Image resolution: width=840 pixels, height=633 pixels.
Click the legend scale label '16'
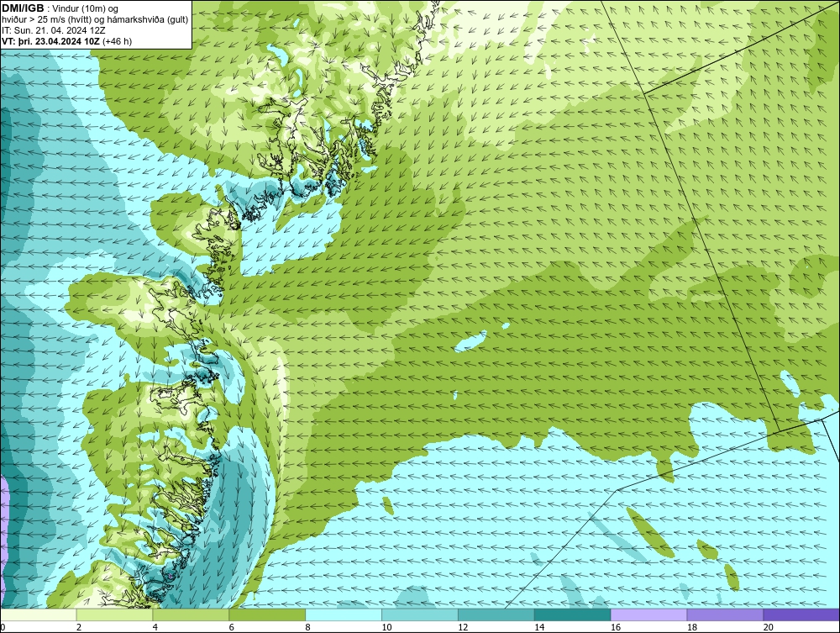615,627
